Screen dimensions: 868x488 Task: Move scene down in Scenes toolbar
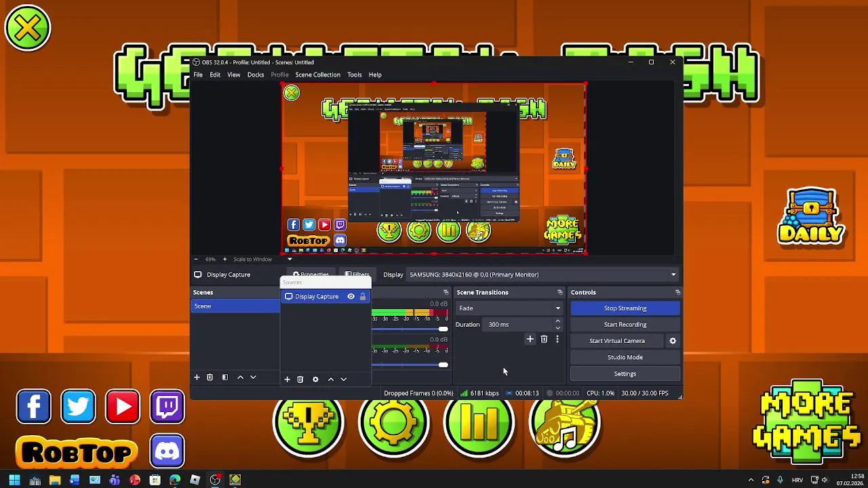[x=253, y=378]
